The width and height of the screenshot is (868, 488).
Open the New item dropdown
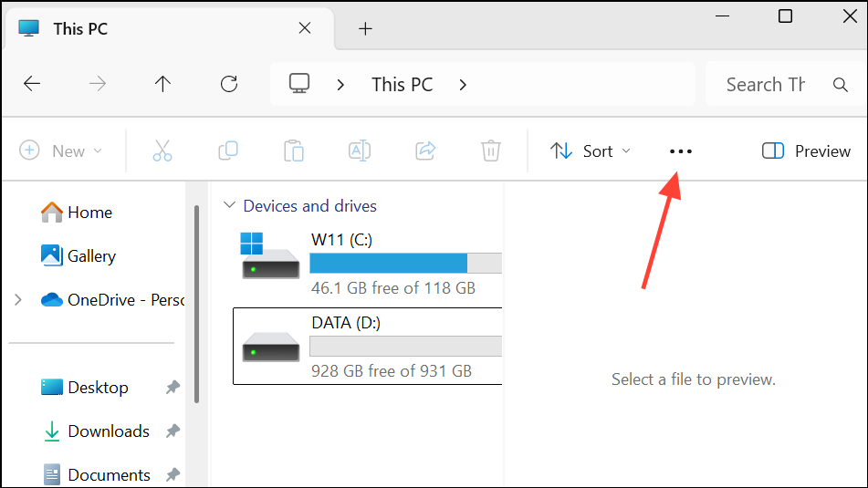[x=61, y=151]
